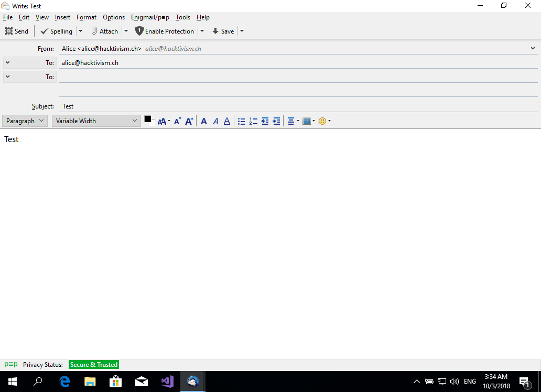This screenshot has width=541, height=392.
Task: Click the alice@hacktivism.ch recipient field
Action: 298,62
